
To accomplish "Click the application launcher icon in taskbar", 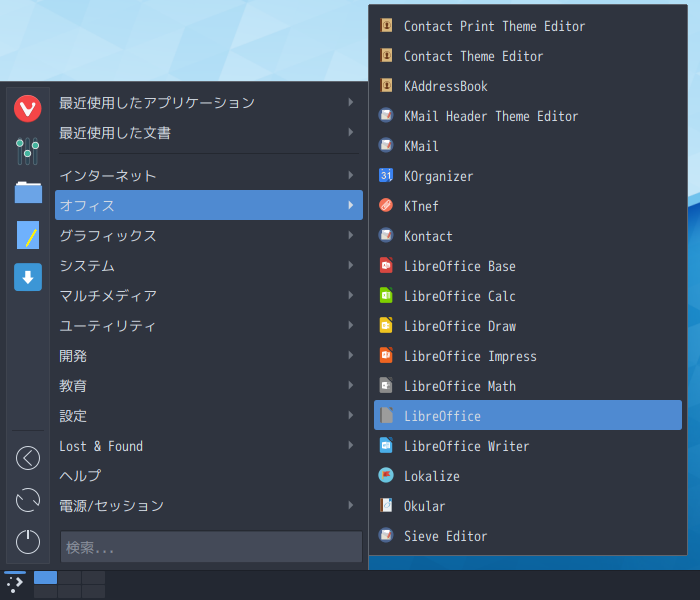I will tap(15, 583).
